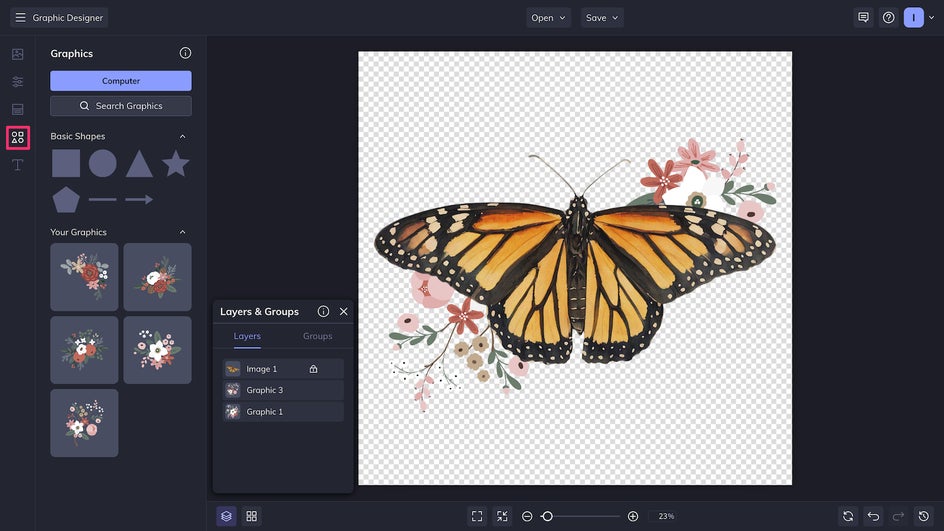The image size is (944, 531).
Task: Open the help question mark icon
Action: 889,17
